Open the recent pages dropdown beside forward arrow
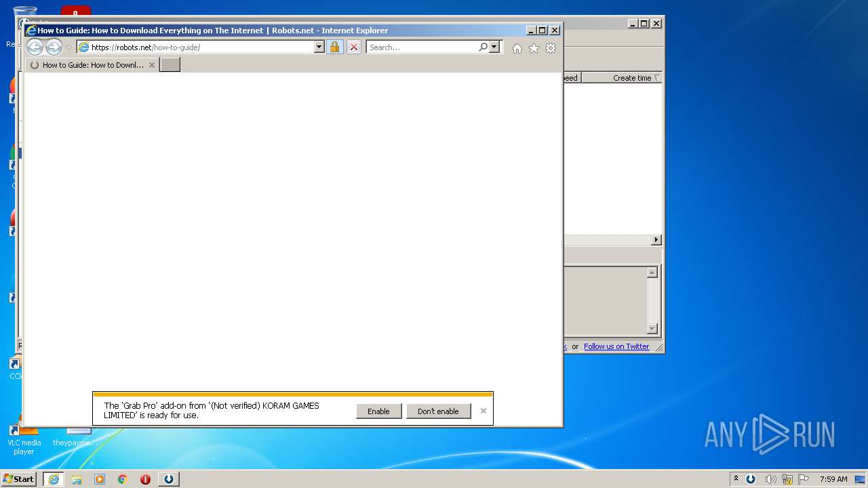The width and height of the screenshot is (868, 488). 68,47
